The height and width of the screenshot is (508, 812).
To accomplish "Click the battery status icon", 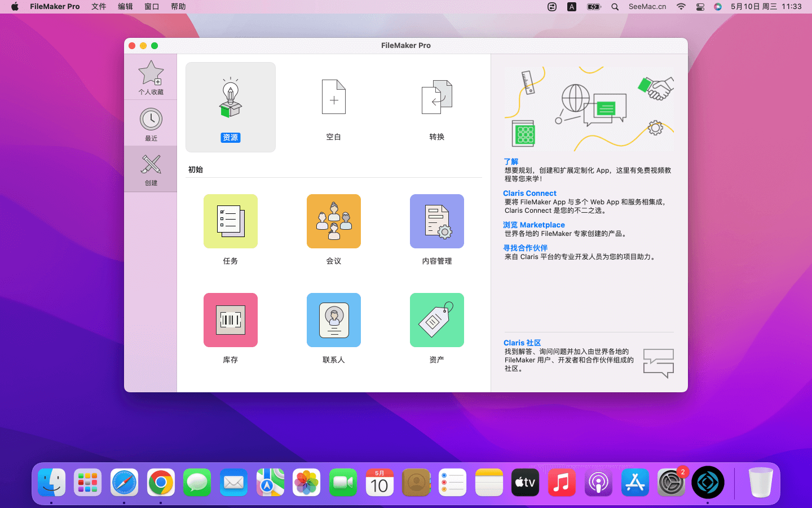I will (594, 7).
